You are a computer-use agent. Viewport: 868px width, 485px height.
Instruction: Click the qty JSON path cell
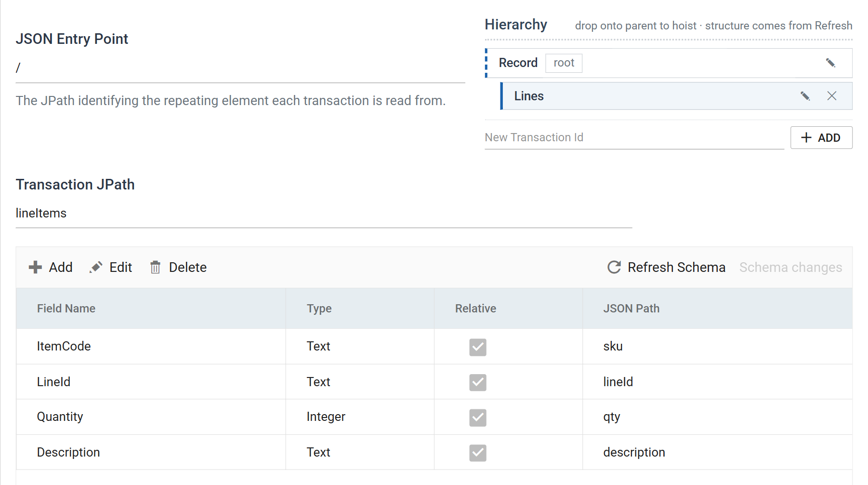pos(717,417)
